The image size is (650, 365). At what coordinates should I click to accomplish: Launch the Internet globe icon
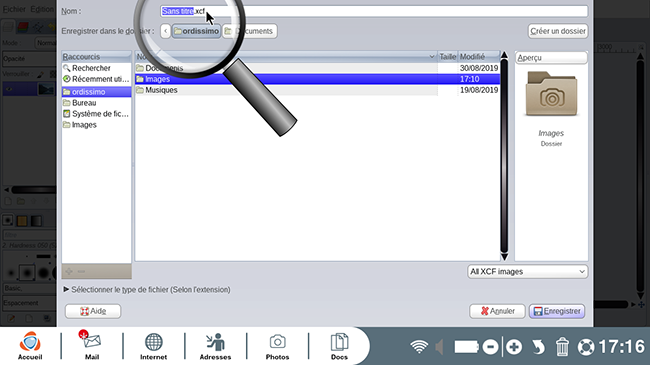[x=153, y=346]
